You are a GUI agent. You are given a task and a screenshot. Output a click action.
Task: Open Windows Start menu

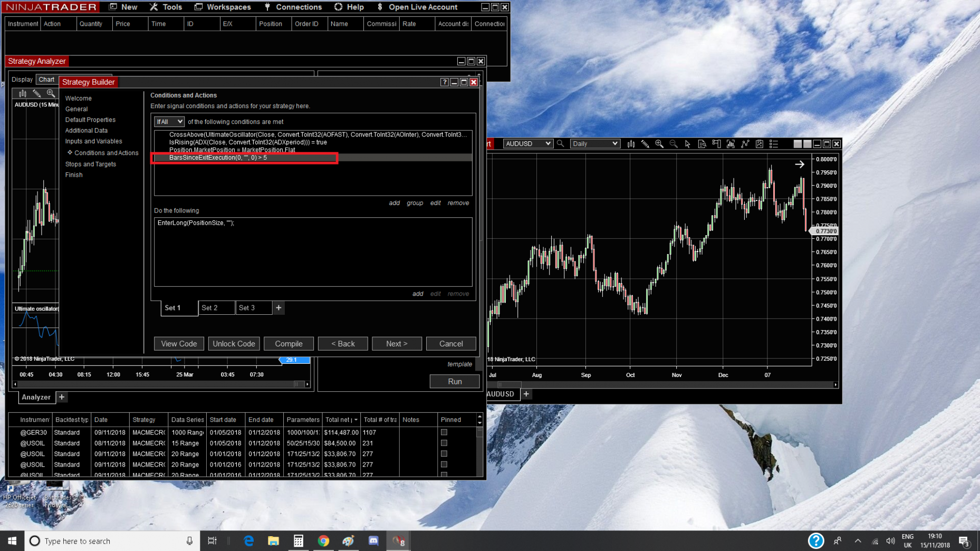click(12, 541)
